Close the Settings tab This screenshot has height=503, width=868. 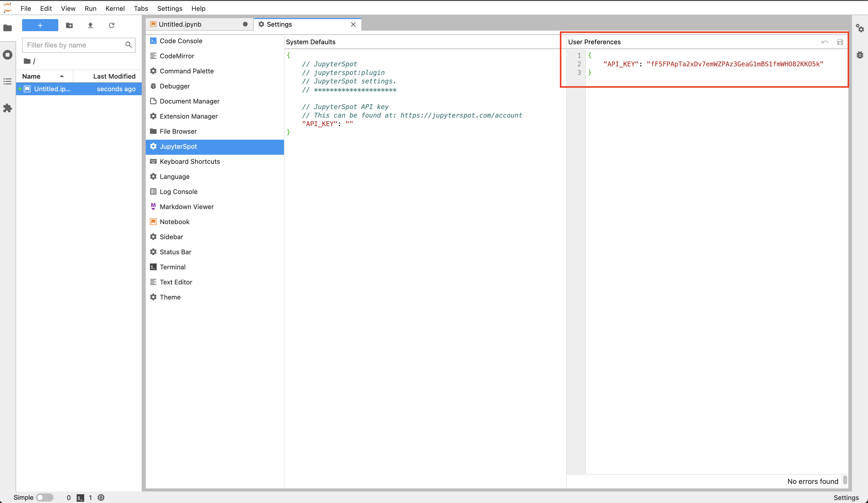pos(353,24)
